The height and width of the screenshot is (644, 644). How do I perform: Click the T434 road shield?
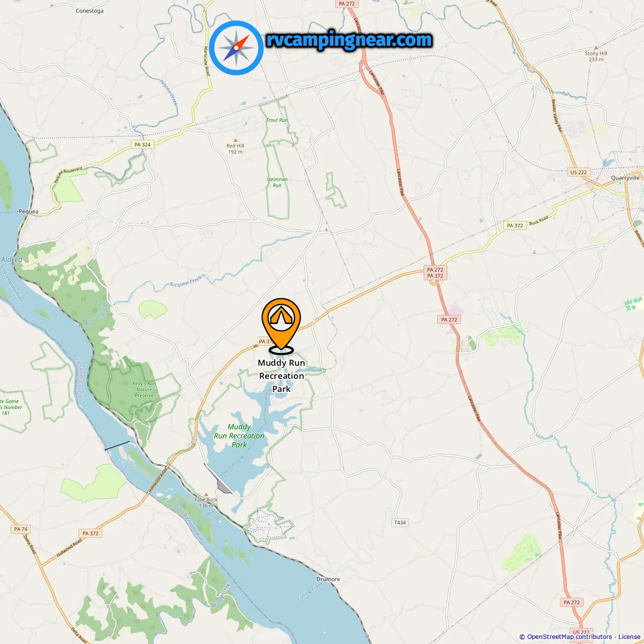(400, 523)
